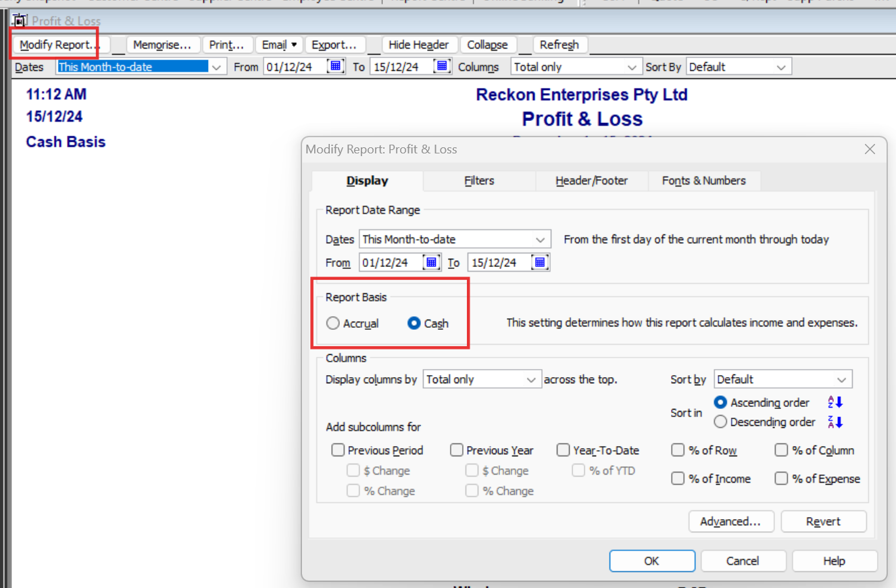Click the Profit & Loss window icon
The height and width of the screenshot is (588, 896).
tap(21, 20)
